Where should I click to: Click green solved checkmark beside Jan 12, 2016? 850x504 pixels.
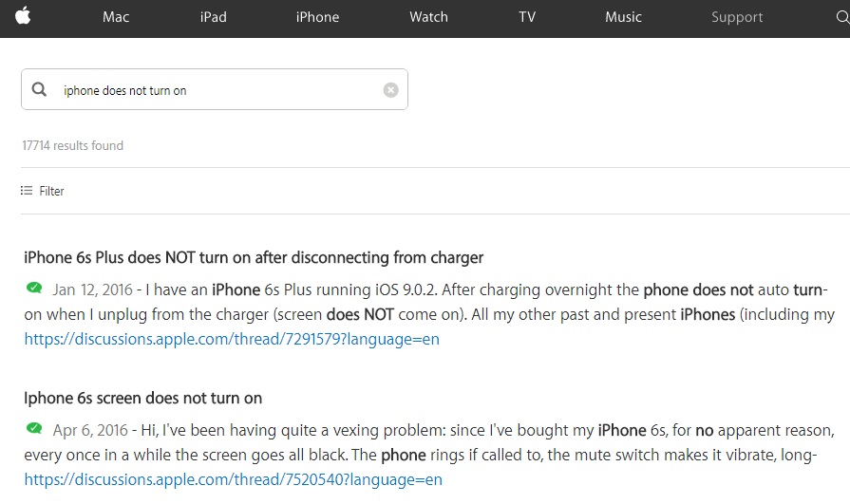tap(34, 288)
